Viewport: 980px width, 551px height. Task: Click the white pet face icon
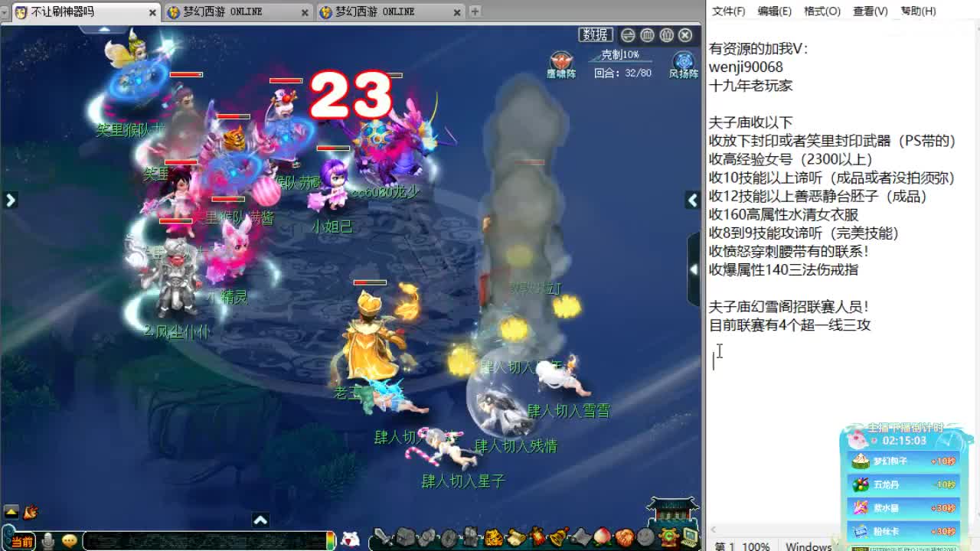click(350, 539)
